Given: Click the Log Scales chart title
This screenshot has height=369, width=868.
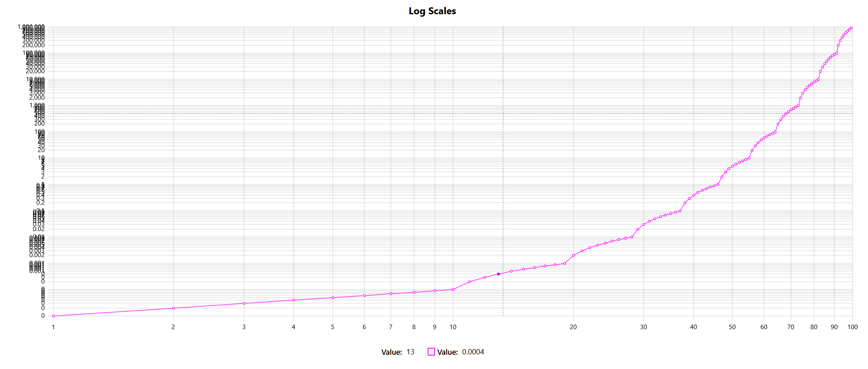Looking at the screenshot, I should (433, 11).
